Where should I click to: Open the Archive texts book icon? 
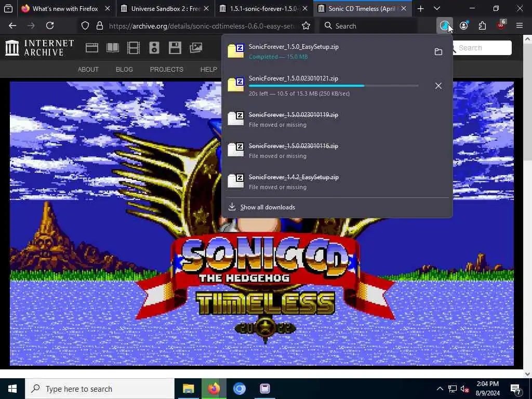click(x=113, y=48)
